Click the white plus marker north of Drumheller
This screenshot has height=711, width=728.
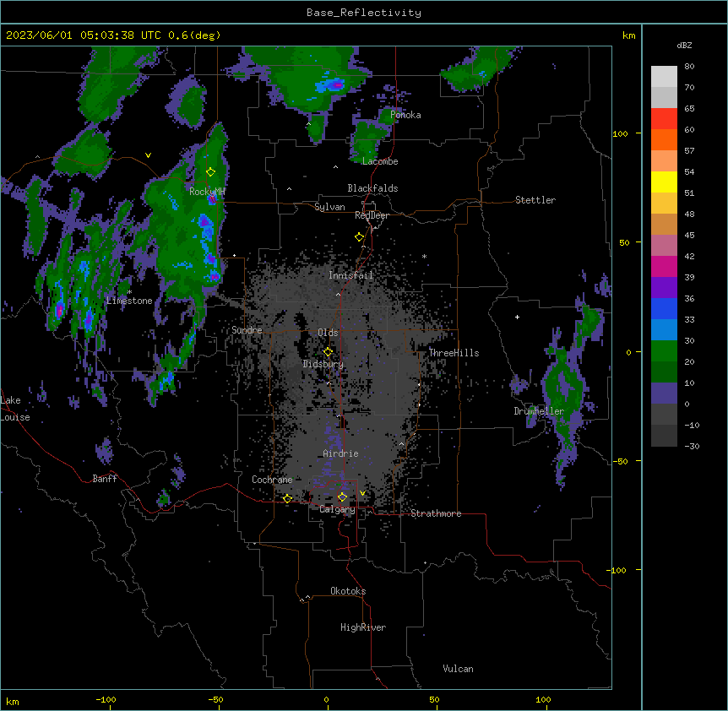point(517,317)
